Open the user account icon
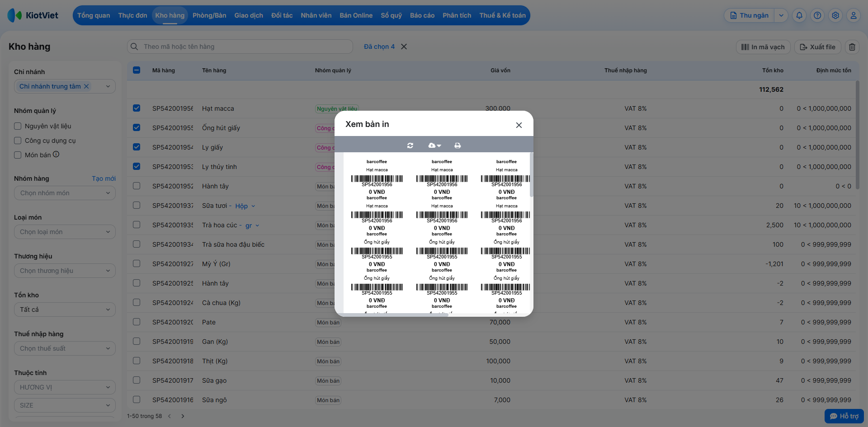This screenshot has width=868, height=427. (854, 15)
